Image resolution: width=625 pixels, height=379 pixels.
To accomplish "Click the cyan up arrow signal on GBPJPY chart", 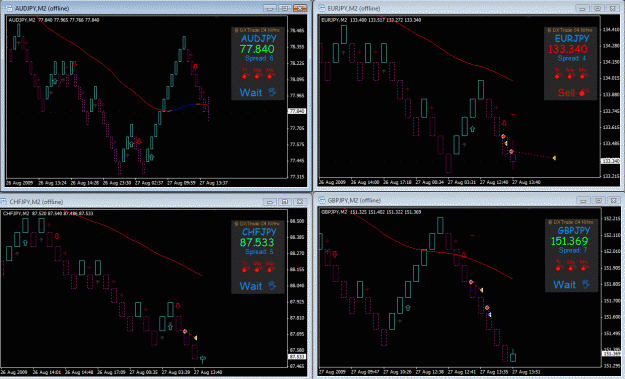I will (408, 308).
